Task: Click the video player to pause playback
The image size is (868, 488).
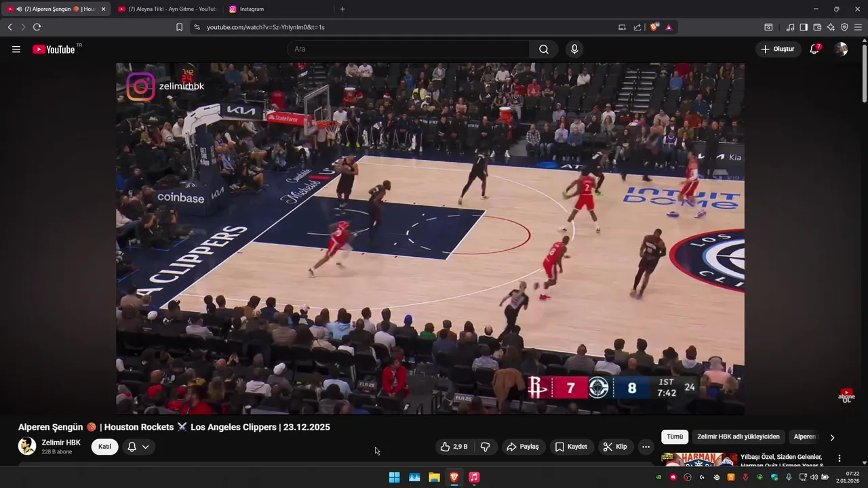Action: 430,239
